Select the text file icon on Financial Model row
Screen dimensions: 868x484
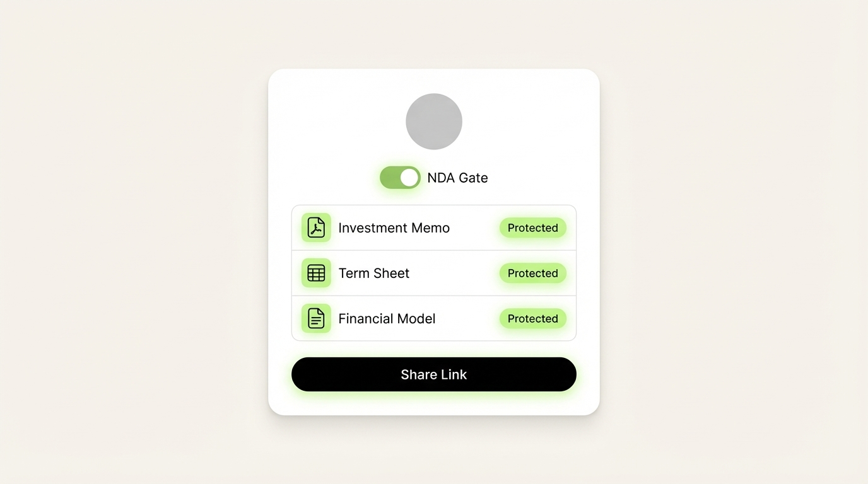(x=316, y=318)
